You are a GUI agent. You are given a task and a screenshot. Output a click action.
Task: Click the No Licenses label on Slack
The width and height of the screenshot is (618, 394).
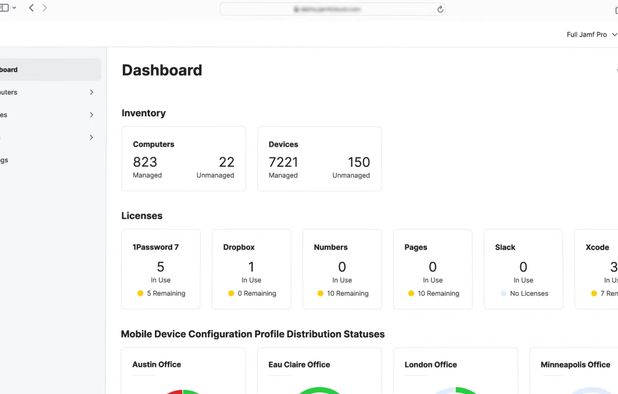[x=529, y=293]
